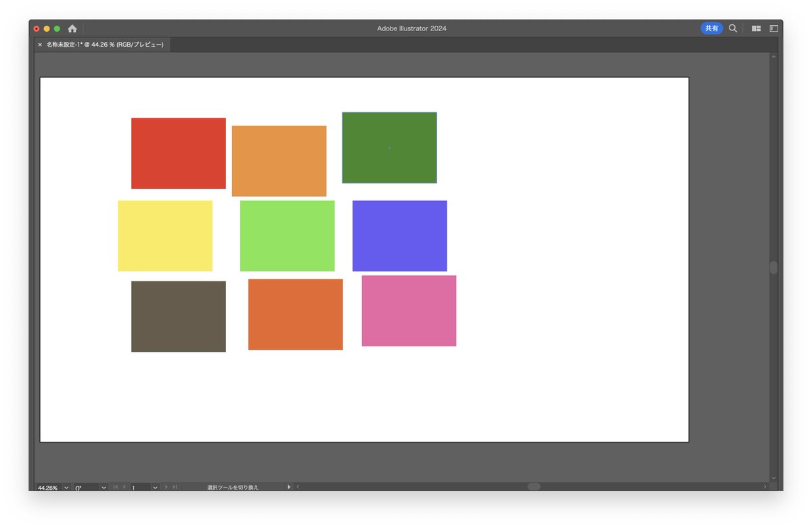The image size is (812, 529).
Task: Select the pink rectangle
Action: point(409,311)
